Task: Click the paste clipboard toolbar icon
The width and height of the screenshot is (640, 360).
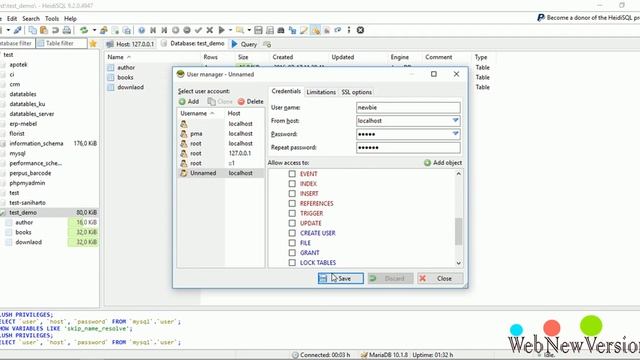Action: point(44,30)
